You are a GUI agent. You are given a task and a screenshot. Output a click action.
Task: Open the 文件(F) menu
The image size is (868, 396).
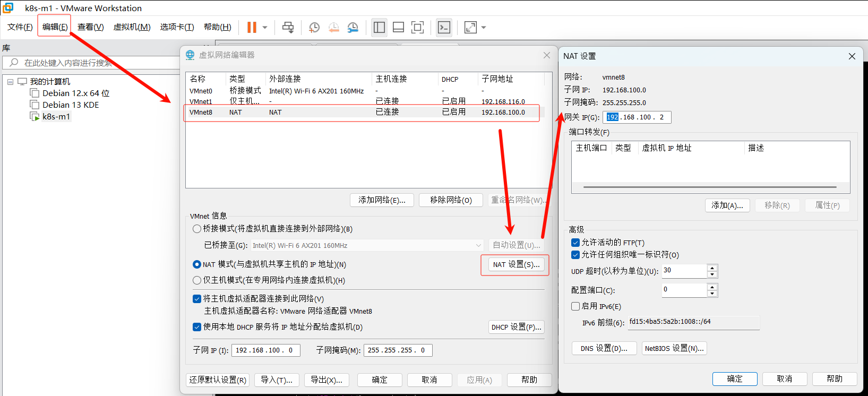[x=20, y=27]
